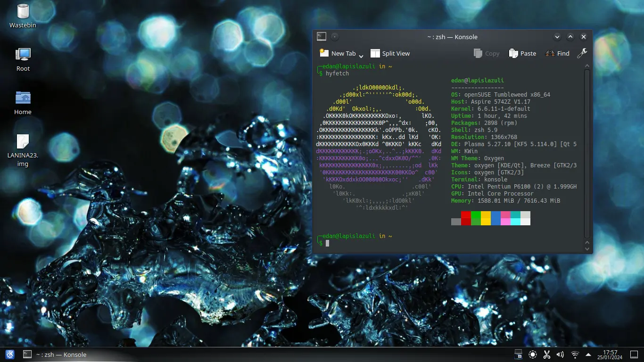Click the "edan@lapislazuli" header above the dashed line
This screenshot has width=644, height=362.
(x=478, y=81)
